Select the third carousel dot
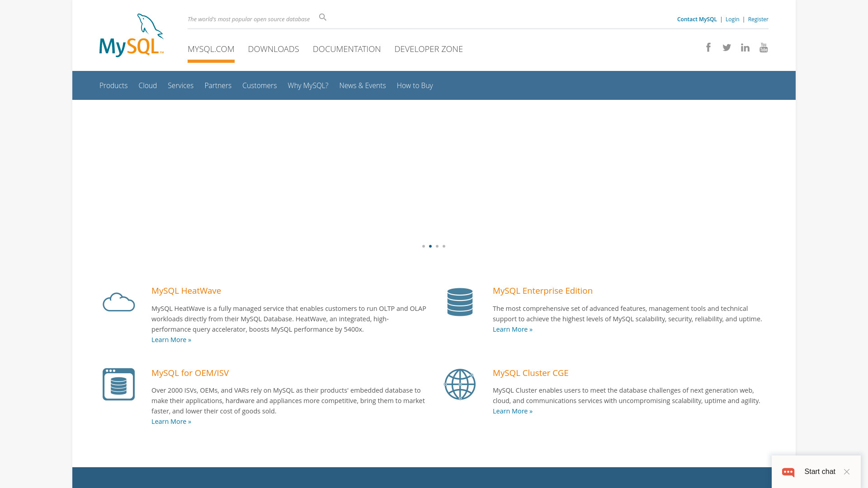868x488 pixels. (x=437, y=246)
